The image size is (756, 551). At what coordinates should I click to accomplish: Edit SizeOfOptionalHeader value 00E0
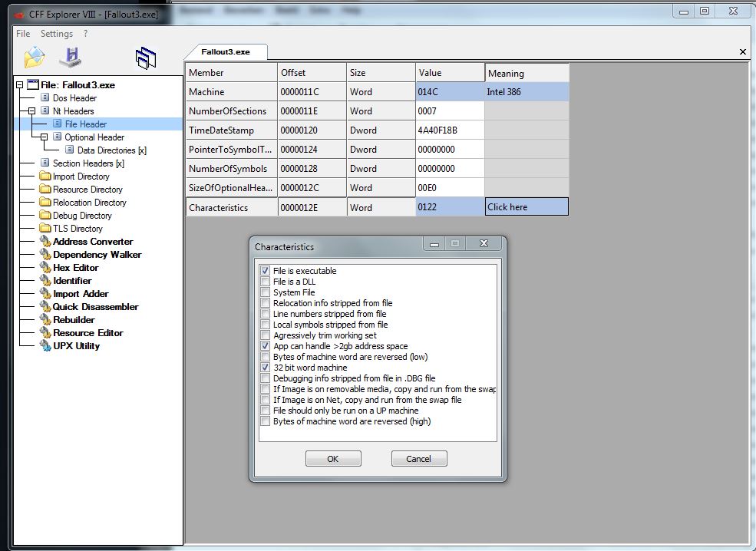(x=450, y=187)
